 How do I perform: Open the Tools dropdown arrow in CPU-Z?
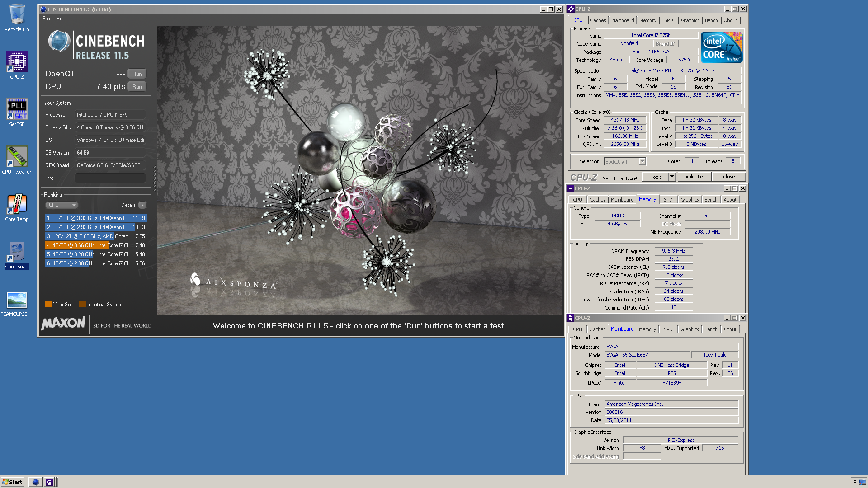click(672, 177)
